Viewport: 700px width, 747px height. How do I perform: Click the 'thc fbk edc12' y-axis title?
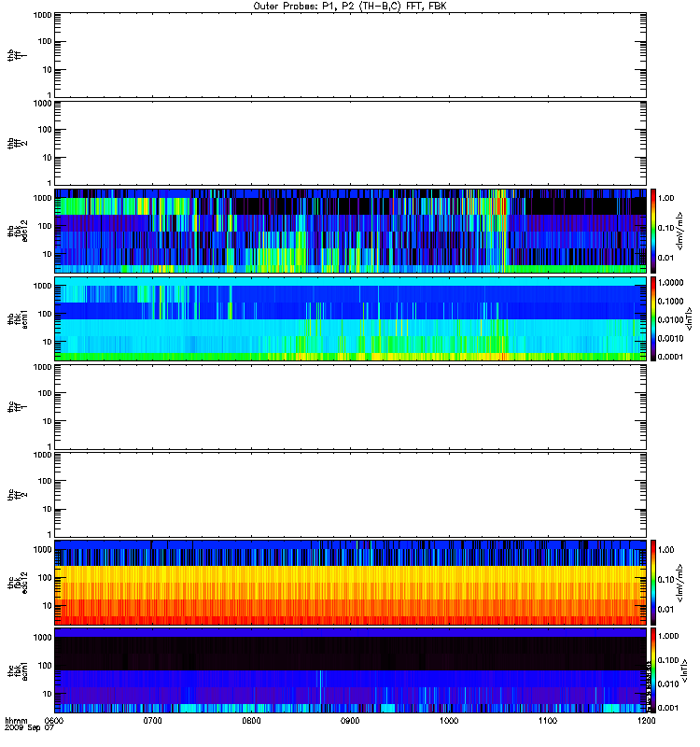pyautogui.click(x=17, y=583)
